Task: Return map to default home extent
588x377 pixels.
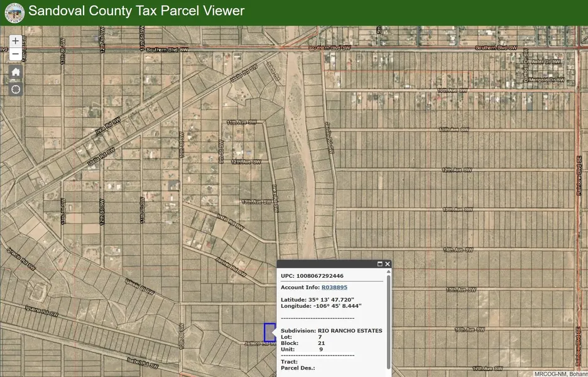Action: [x=16, y=72]
